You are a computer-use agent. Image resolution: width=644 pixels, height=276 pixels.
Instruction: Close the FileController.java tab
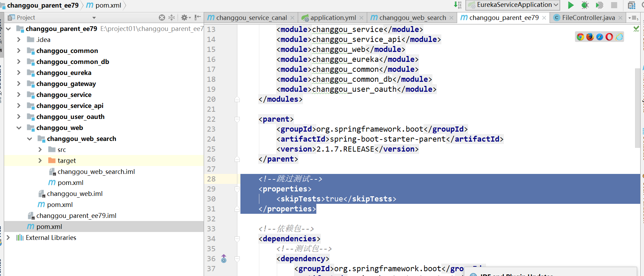click(x=620, y=18)
